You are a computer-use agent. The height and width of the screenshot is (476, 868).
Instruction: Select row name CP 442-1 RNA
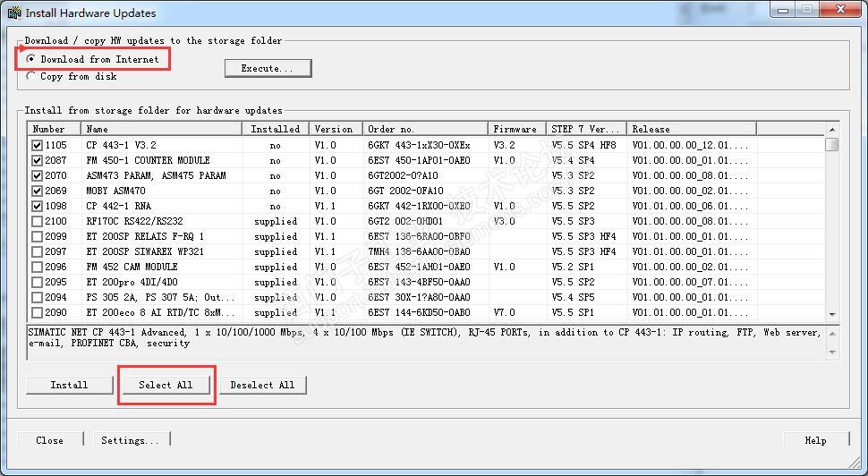point(118,206)
